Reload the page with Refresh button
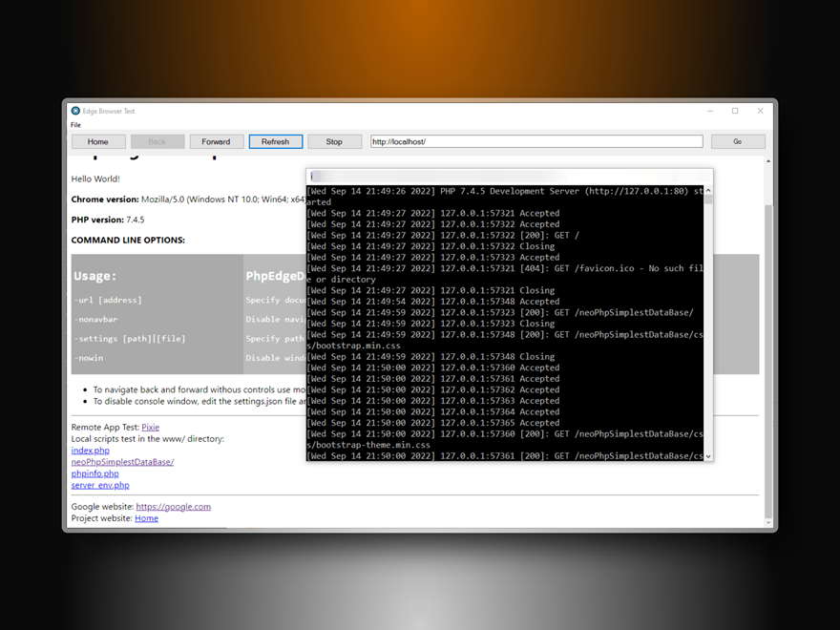 (275, 141)
